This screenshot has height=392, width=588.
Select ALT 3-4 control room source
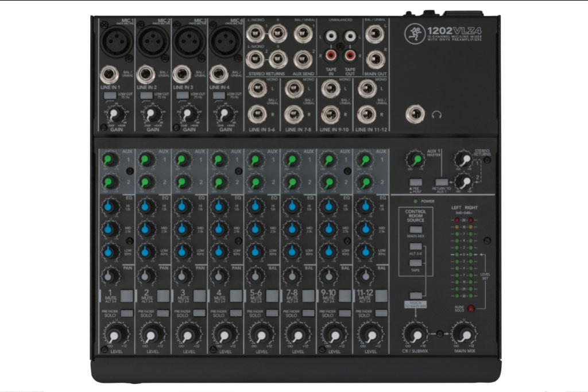click(x=416, y=246)
